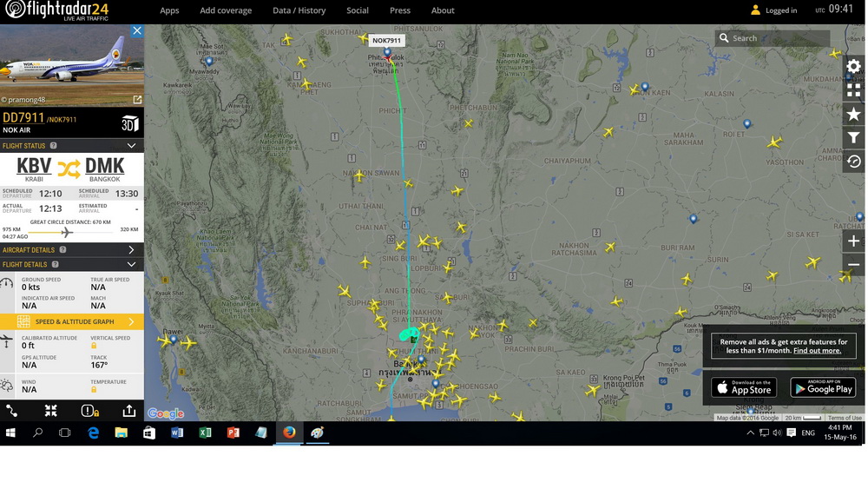
Task: Collapse the Flight Status section
Action: pyautogui.click(x=131, y=146)
